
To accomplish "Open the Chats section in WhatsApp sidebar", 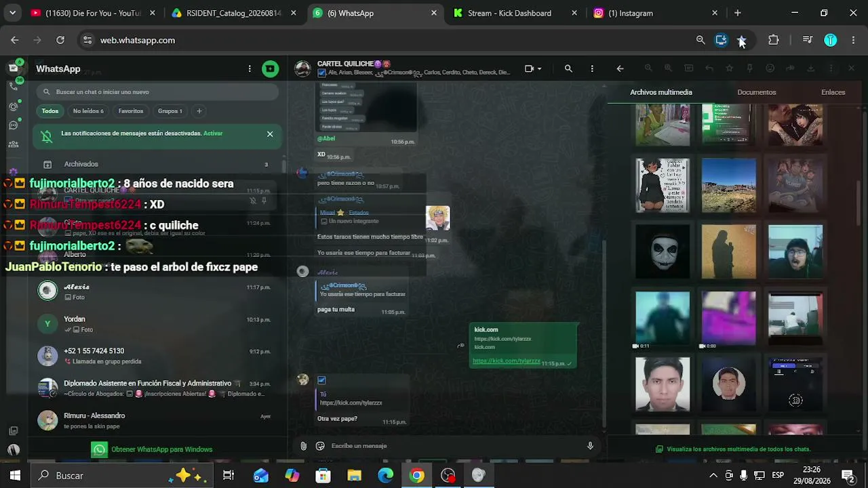I will point(14,68).
